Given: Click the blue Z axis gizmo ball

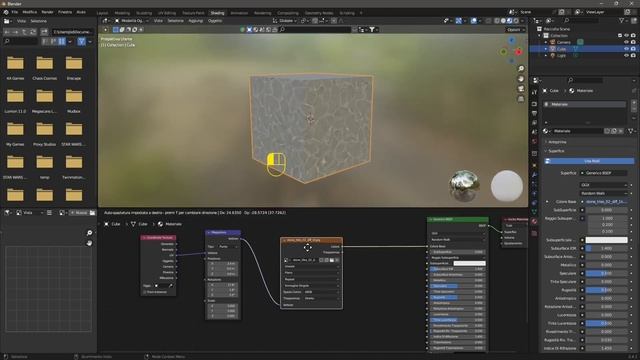Looking at the screenshot, I should pyautogui.click(x=511, y=40).
